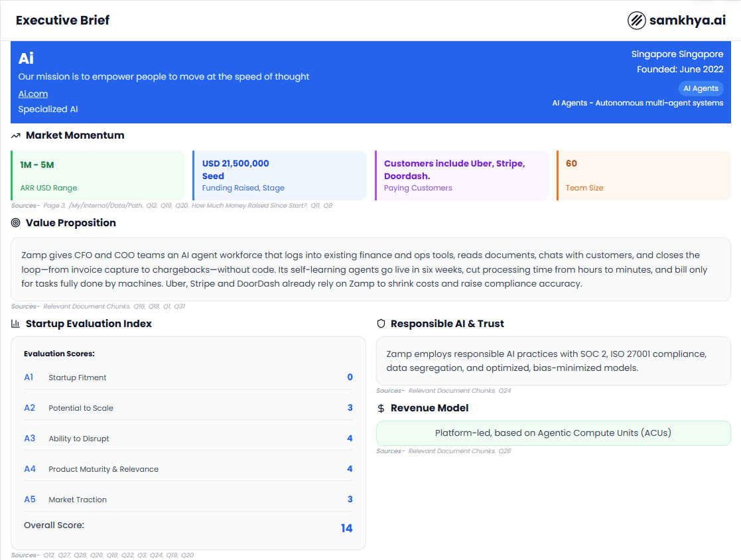Click the samkhya.ai logo icon
The width and height of the screenshot is (741, 560).
click(636, 21)
